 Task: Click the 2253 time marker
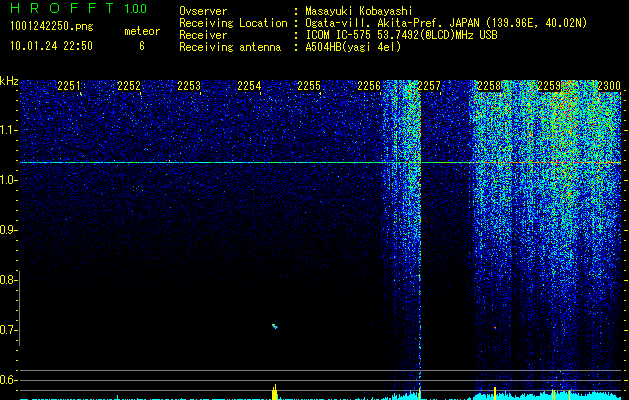point(189,86)
